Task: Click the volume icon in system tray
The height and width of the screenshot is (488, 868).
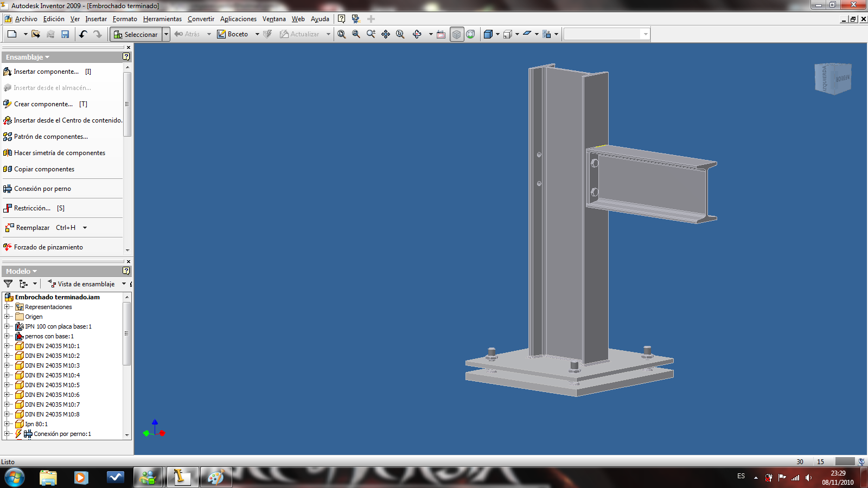Action: [x=808, y=478]
